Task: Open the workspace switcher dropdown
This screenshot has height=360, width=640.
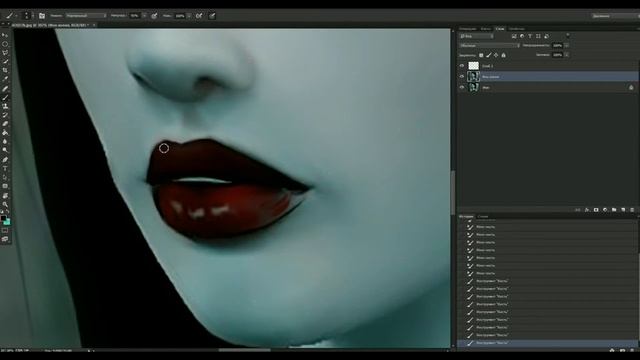Action: coord(616,16)
